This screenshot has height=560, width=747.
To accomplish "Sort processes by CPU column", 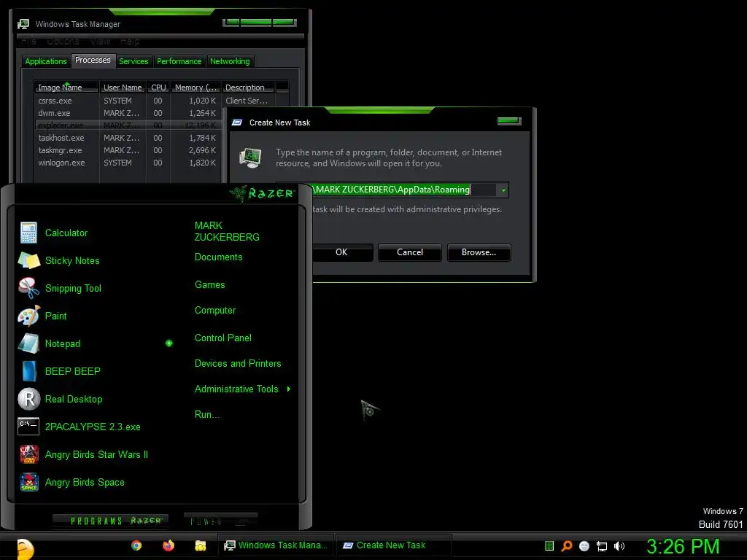I will coord(158,87).
